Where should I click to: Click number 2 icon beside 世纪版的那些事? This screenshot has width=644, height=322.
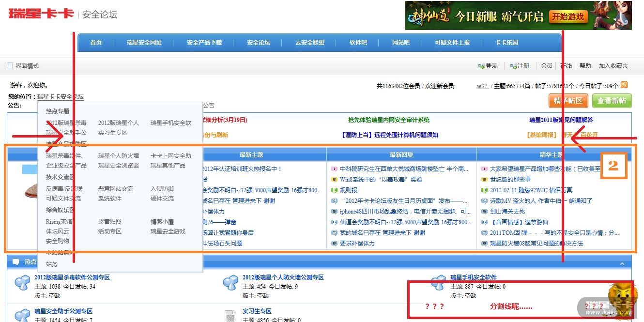484,180
